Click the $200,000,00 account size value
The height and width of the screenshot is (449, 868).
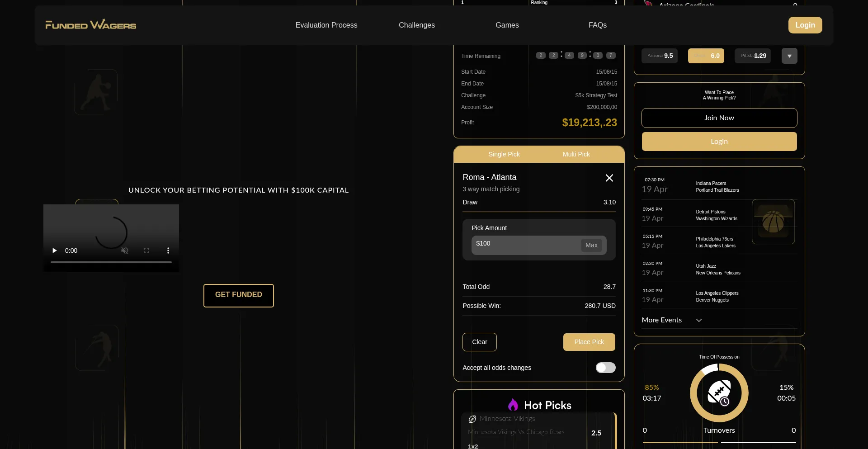(x=602, y=107)
